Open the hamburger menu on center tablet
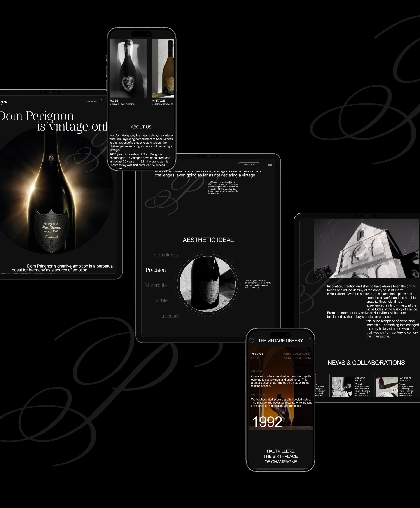 [x=270, y=165]
